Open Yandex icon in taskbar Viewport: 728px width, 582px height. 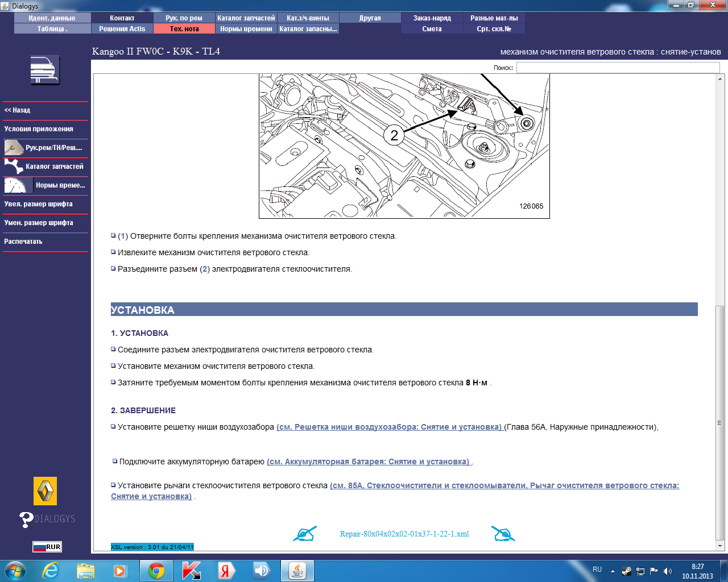(226, 571)
